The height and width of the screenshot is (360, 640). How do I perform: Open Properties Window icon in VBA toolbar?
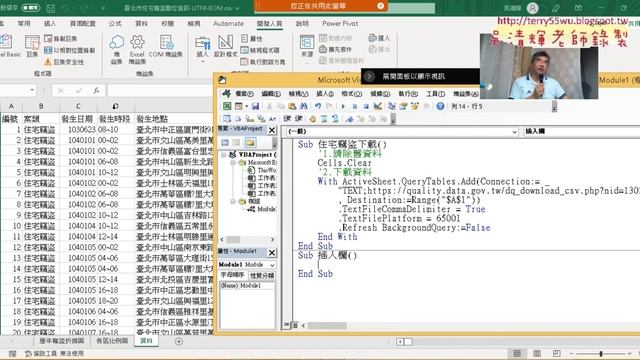[403, 106]
